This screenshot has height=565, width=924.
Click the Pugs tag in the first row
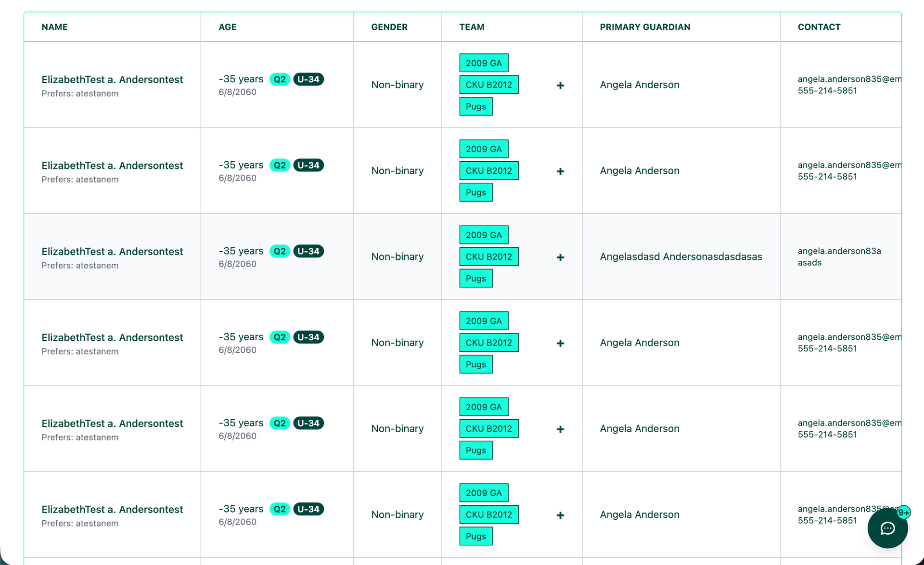(x=476, y=106)
